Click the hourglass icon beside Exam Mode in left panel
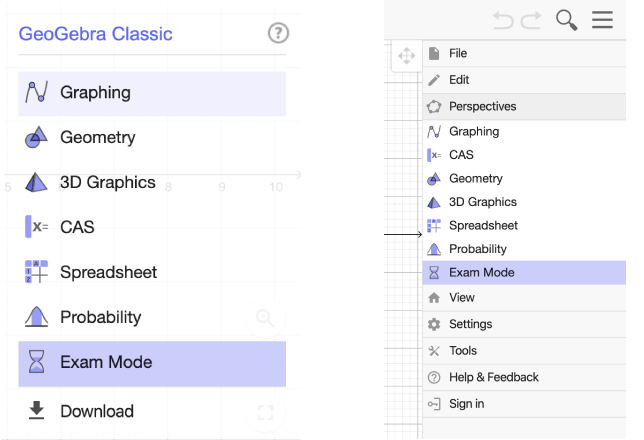This screenshot has height=440, width=644. coord(37,362)
